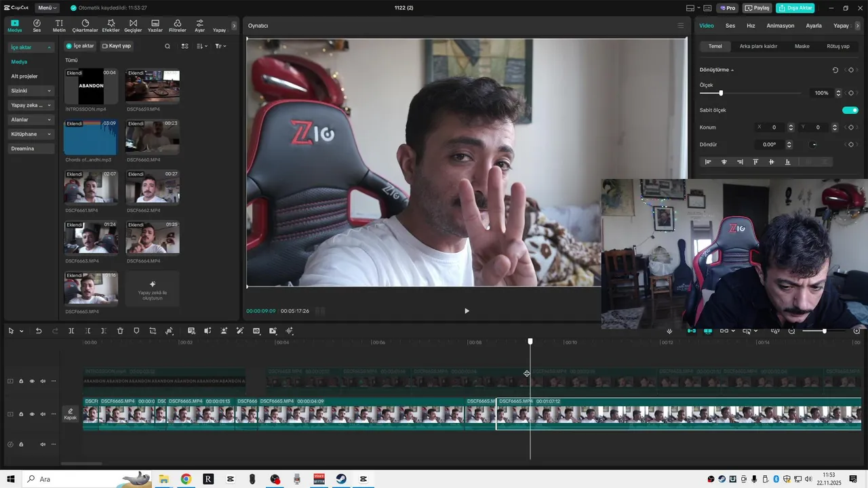The image size is (868, 488).
Task: Click the search icon in media panel
Action: (167, 46)
